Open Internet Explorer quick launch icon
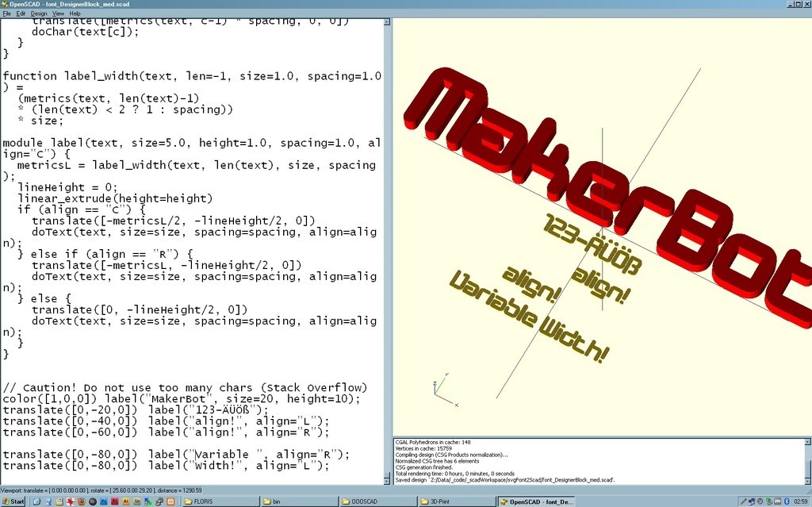Image resolution: width=812 pixels, height=507 pixels. (36, 501)
